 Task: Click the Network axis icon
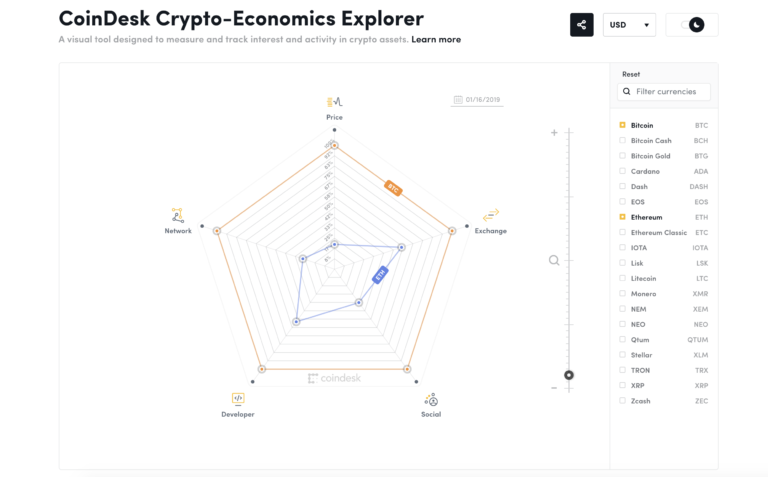[177, 215]
